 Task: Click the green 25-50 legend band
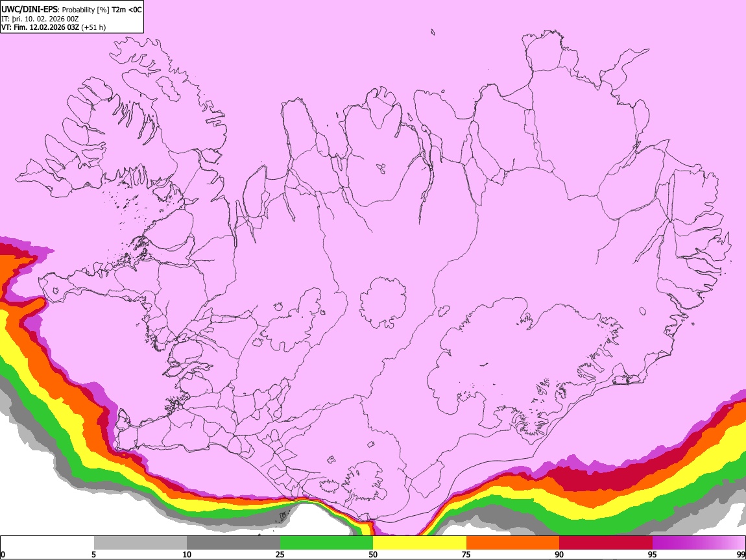(x=326, y=542)
